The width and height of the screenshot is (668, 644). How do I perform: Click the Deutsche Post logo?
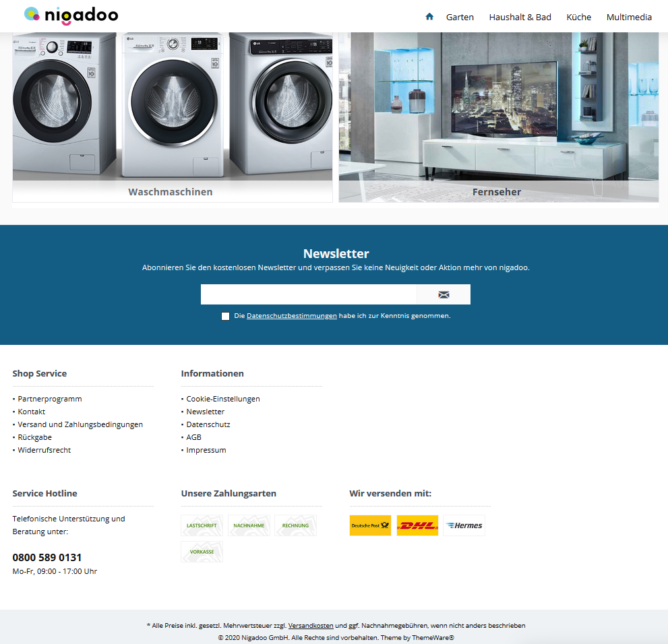370,525
